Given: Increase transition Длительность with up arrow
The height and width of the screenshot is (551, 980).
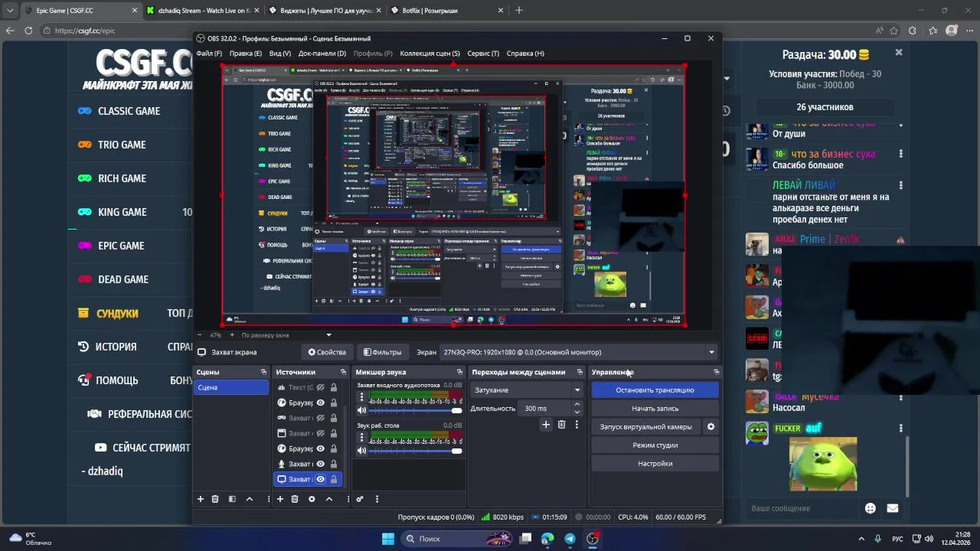Looking at the screenshot, I should click(577, 406).
